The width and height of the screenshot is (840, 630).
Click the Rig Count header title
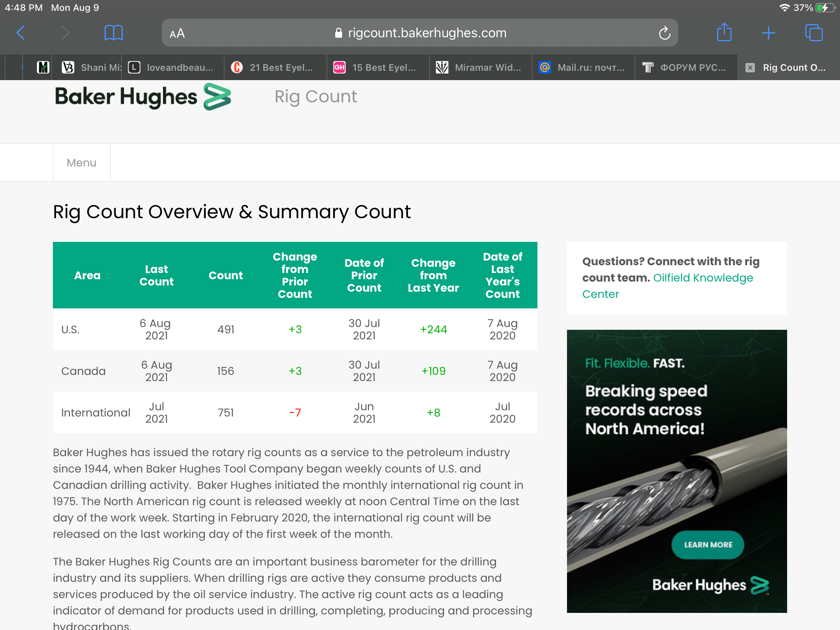pyautogui.click(x=315, y=96)
